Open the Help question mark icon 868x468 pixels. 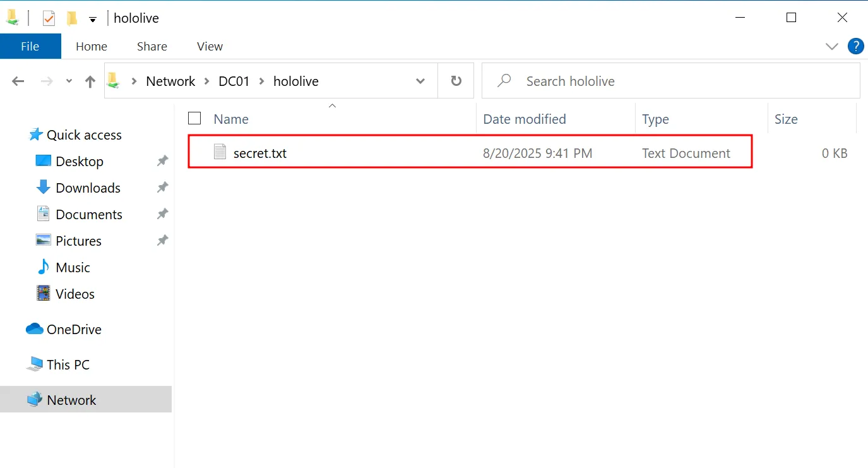tap(855, 46)
